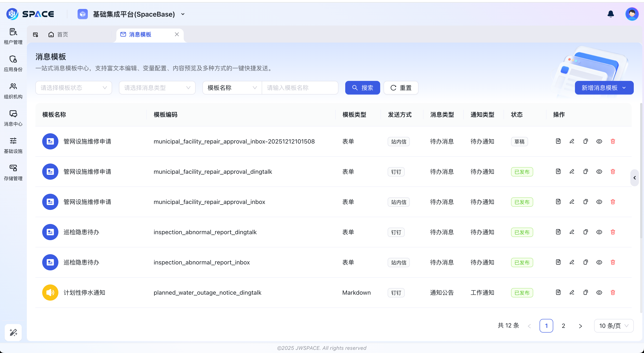Open the 请选择模板状态 dropdown
644x353 pixels.
pyautogui.click(x=74, y=88)
